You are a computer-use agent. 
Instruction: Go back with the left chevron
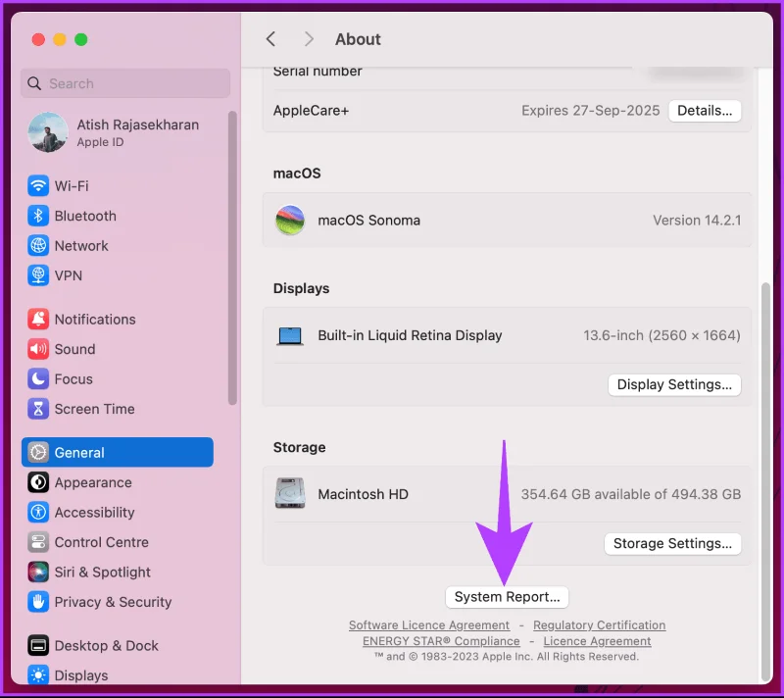[x=271, y=39]
